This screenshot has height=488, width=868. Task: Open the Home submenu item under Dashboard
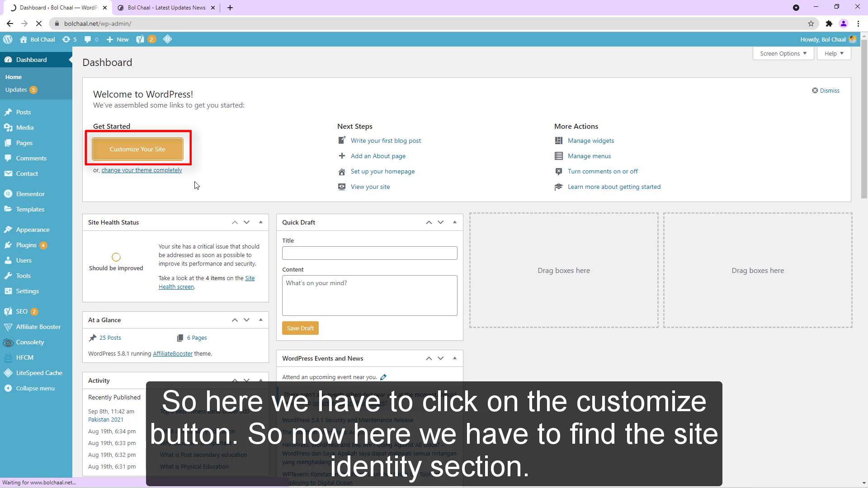pos(14,77)
